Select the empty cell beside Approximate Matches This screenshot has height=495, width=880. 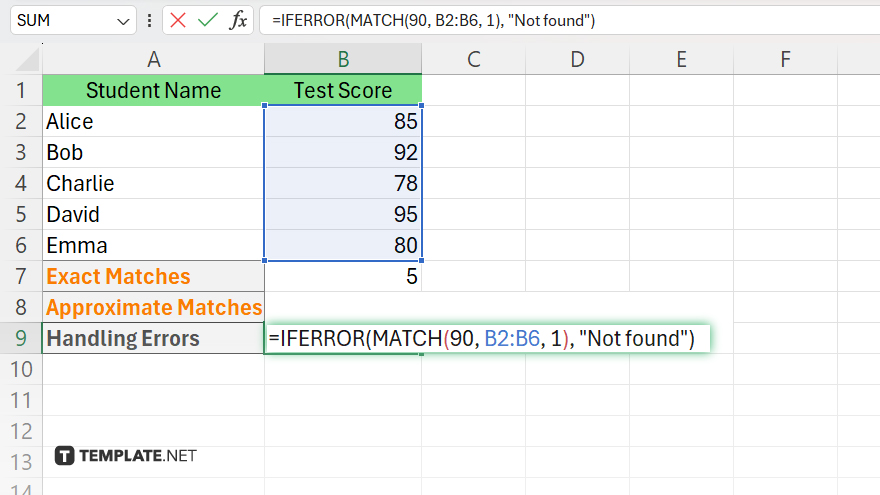coord(343,308)
